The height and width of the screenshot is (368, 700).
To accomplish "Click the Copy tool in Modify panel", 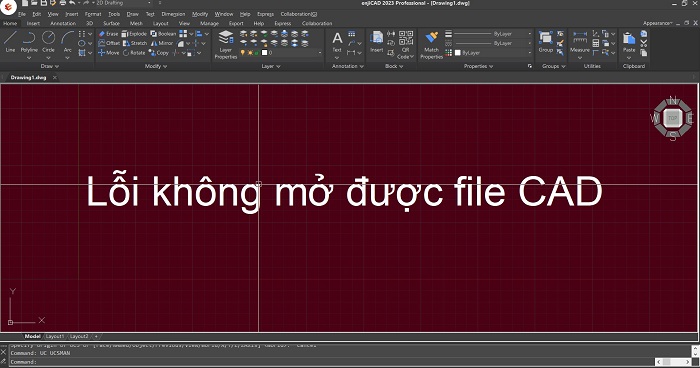I will [x=158, y=53].
